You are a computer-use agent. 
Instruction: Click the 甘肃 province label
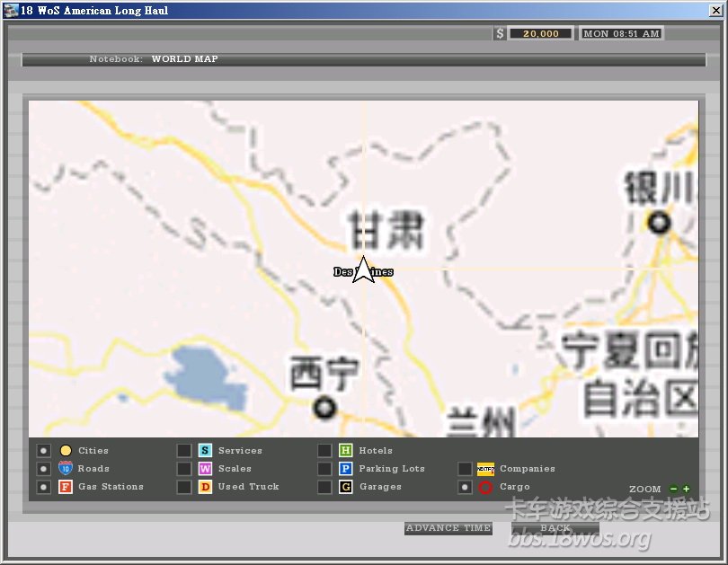tap(386, 230)
